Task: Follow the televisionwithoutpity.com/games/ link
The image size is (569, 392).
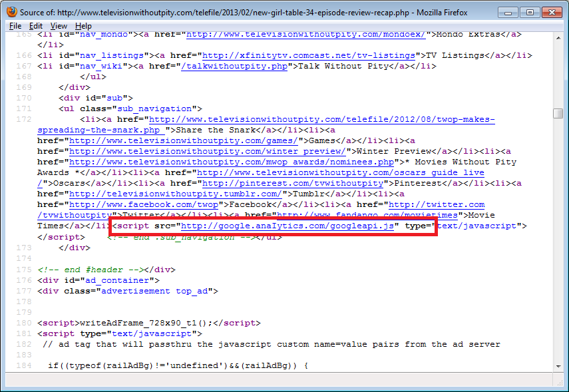Action: (183, 141)
